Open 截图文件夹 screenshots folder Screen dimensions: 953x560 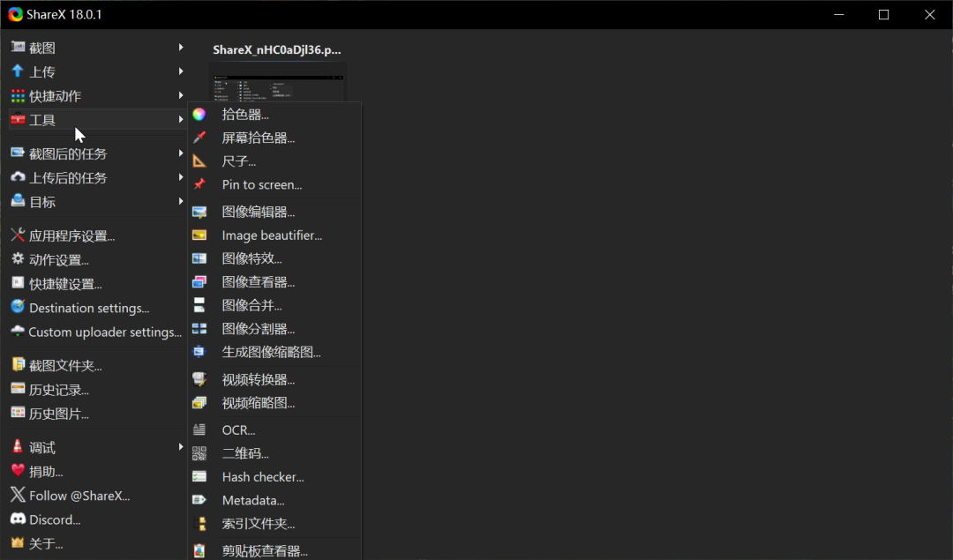(97, 366)
